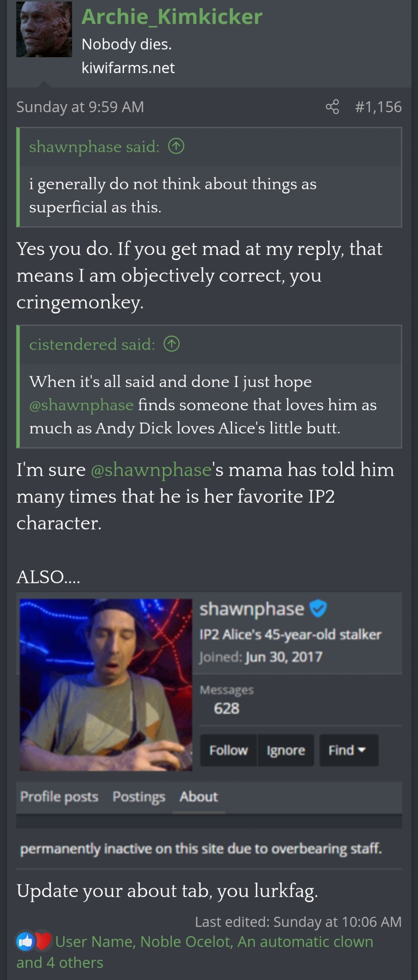This screenshot has height=980, width=418.
Task: Click the @shawnphase mention inside cistendered's quote
Action: click(x=81, y=405)
